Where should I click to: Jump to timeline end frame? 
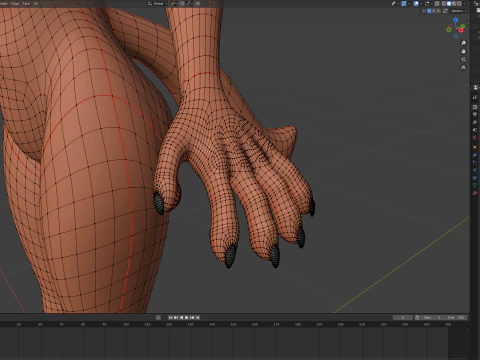click(198, 317)
